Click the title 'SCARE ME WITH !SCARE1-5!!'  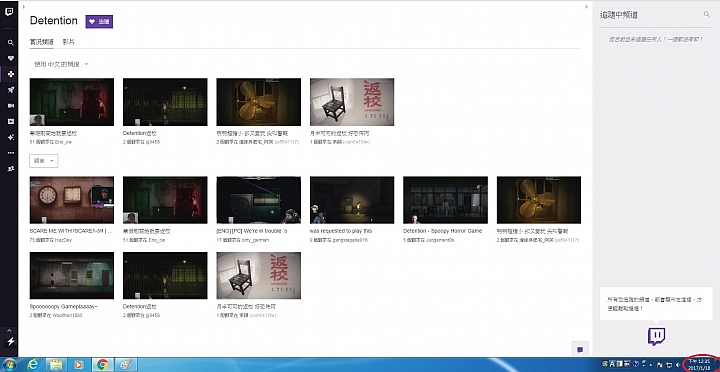[x=71, y=231]
